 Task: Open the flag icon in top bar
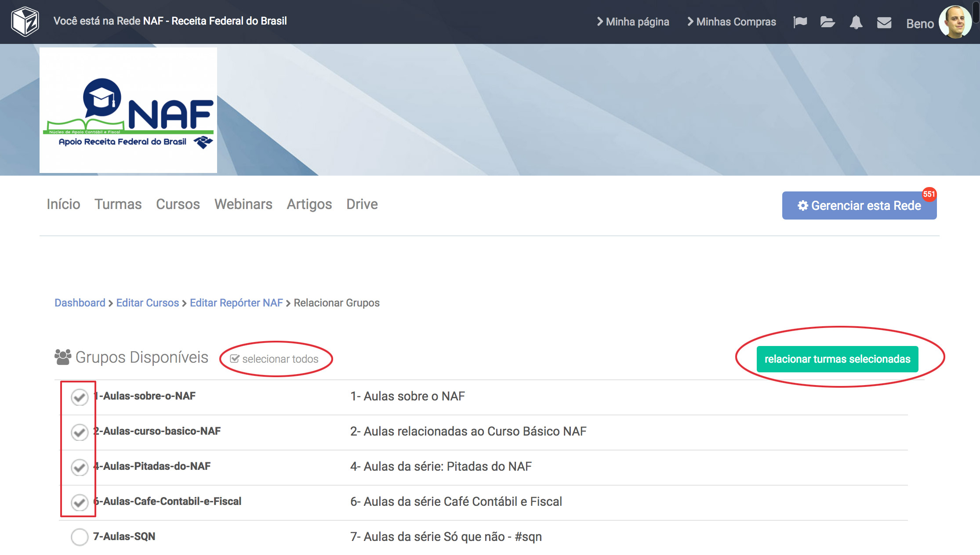(800, 22)
